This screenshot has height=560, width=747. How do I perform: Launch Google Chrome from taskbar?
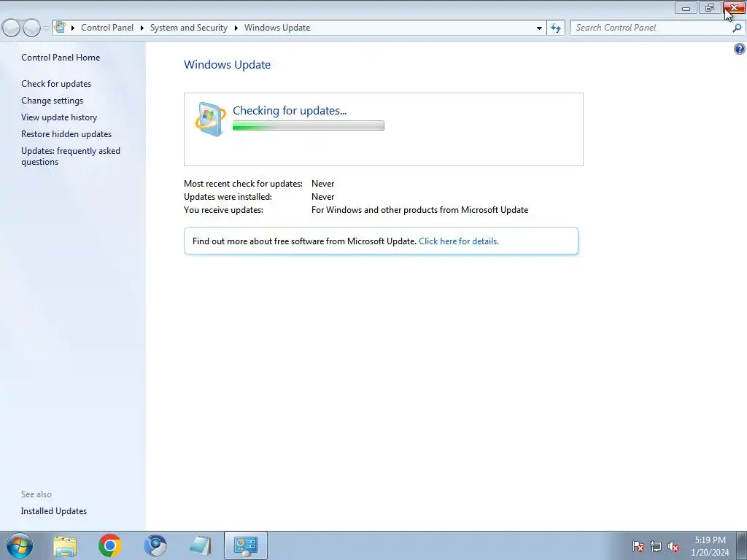coord(110,545)
